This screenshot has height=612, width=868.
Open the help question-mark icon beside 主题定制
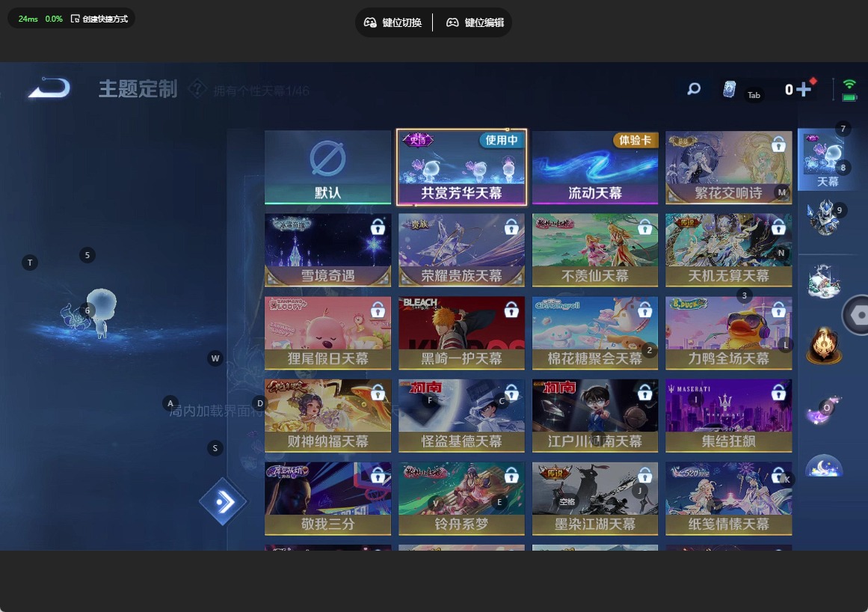pos(197,88)
